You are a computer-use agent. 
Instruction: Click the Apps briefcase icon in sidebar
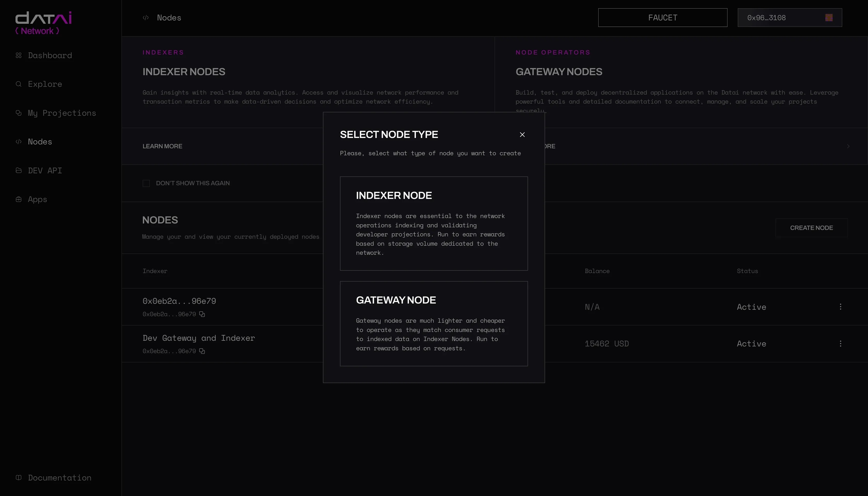pyautogui.click(x=18, y=199)
